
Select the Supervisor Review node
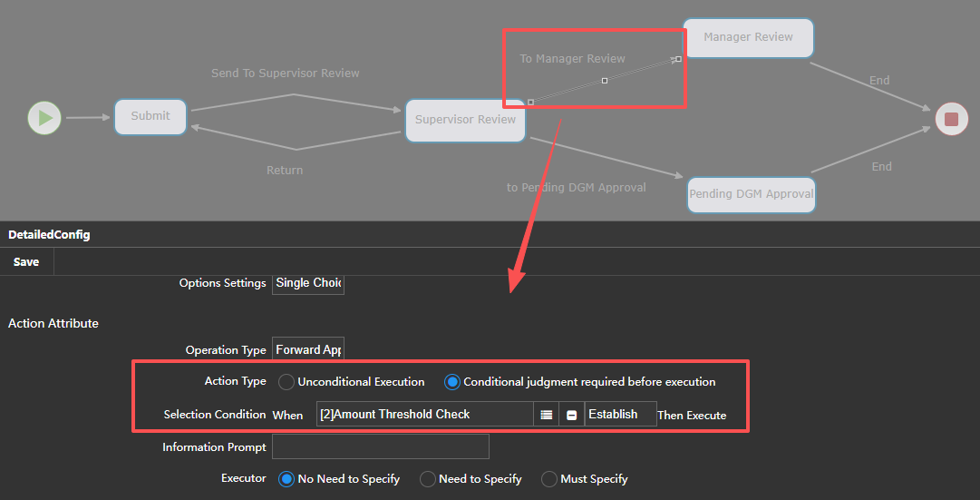[465, 120]
